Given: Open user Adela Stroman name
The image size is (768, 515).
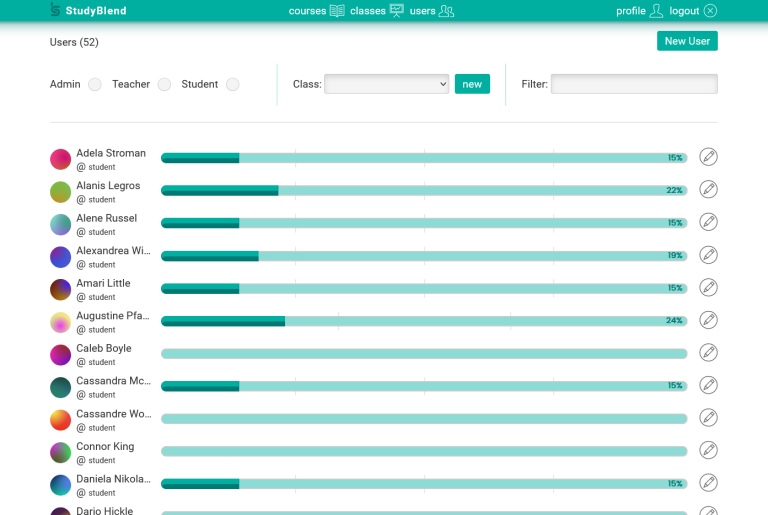Looking at the screenshot, I should coord(111,153).
